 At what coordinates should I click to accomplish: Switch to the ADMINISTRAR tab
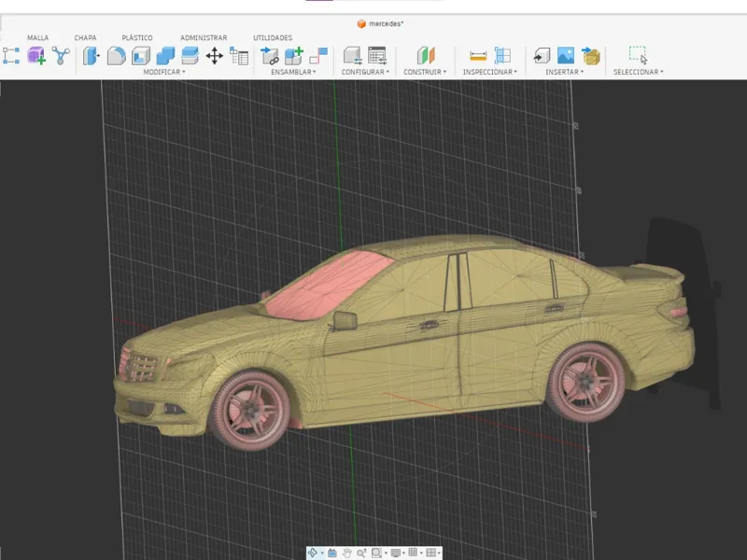(x=204, y=37)
